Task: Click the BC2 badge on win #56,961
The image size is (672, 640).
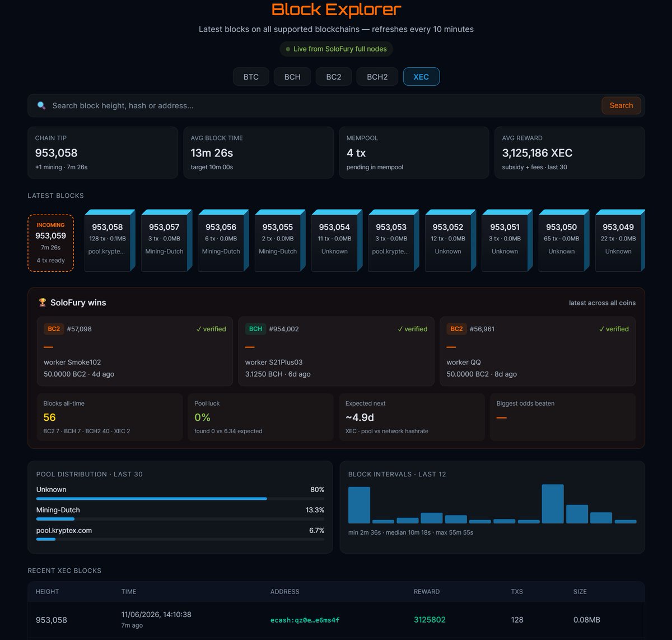Action: click(x=456, y=329)
